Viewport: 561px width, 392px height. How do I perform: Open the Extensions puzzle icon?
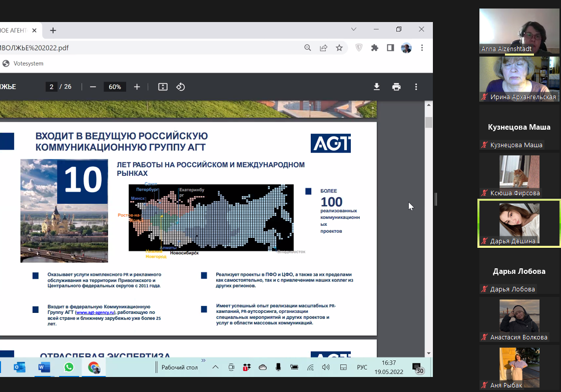pos(375,48)
